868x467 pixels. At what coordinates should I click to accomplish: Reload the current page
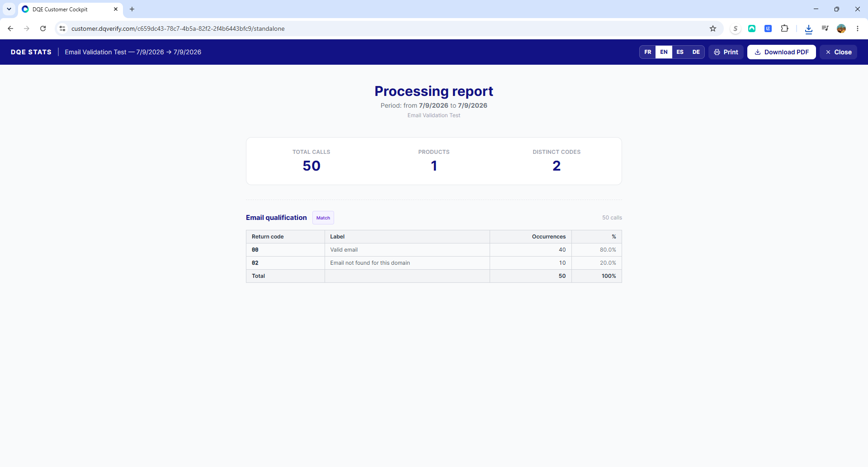[x=43, y=29]
